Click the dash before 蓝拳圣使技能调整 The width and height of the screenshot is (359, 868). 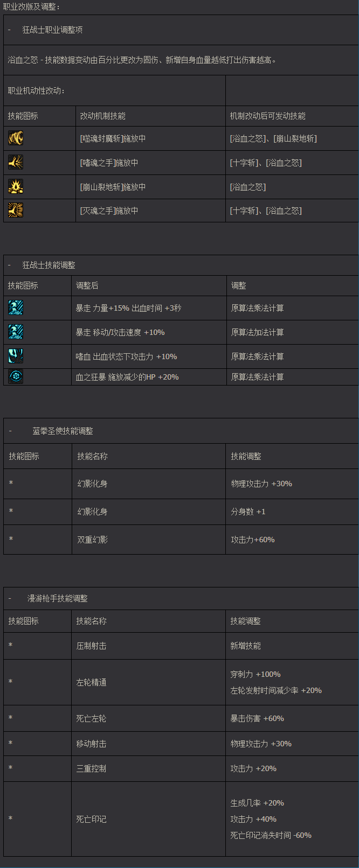[10, 431]
